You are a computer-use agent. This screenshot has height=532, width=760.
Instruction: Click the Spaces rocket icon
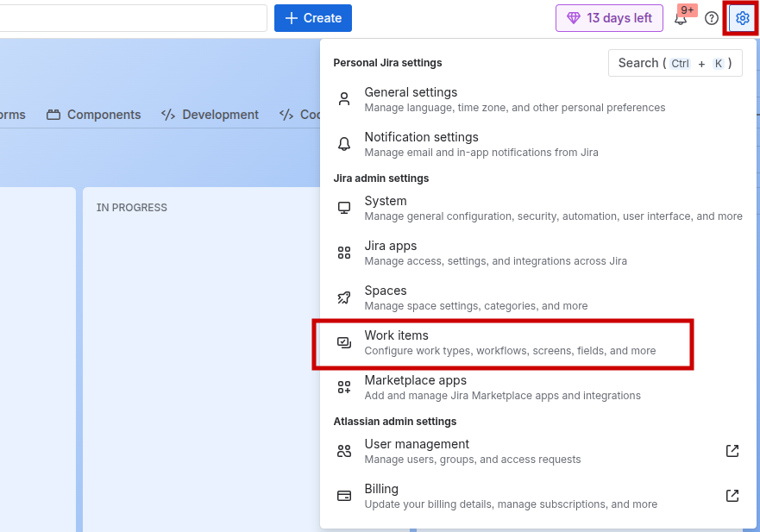point(344,297)
